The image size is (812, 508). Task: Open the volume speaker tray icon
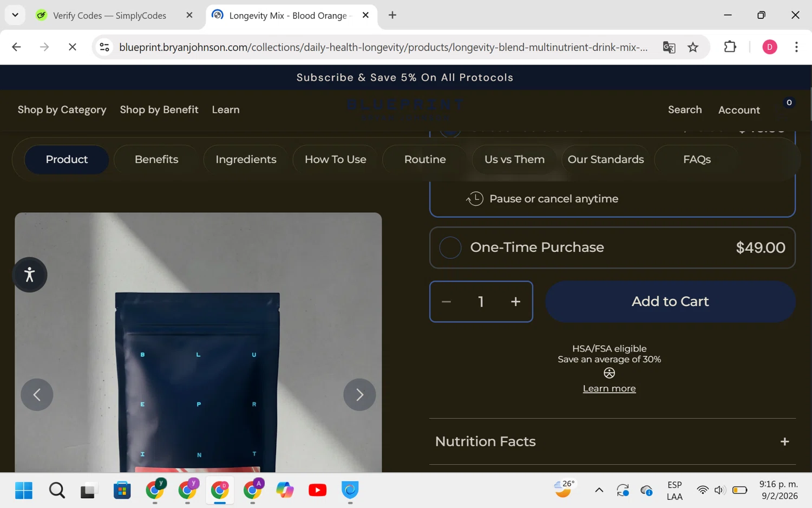coord(719,491)
